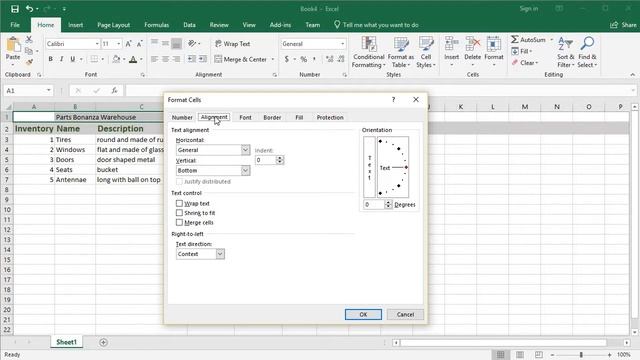Switch to the Number tab in dialog
Image resolution: width=640 pixels, height=360 pixels.
pyautogui.click(x=182, y=117)
